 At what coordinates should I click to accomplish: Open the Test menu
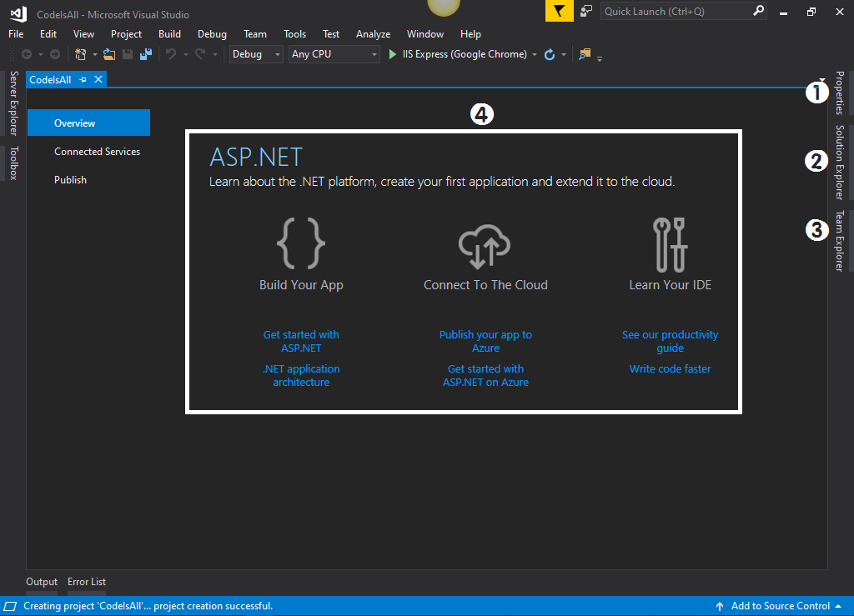pyautogui.click(x=330, y=33)
